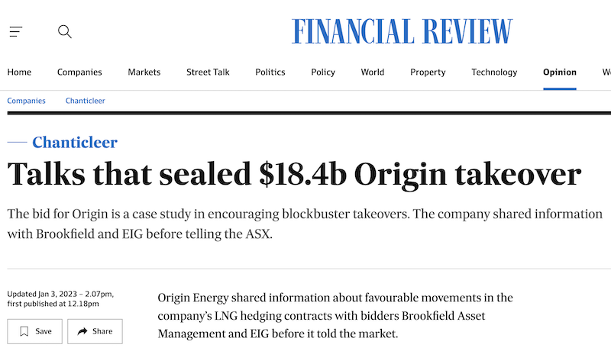Go to Companies in navigation bar
The width and height of the screenshot is (611, 364).
click(79, 72)
